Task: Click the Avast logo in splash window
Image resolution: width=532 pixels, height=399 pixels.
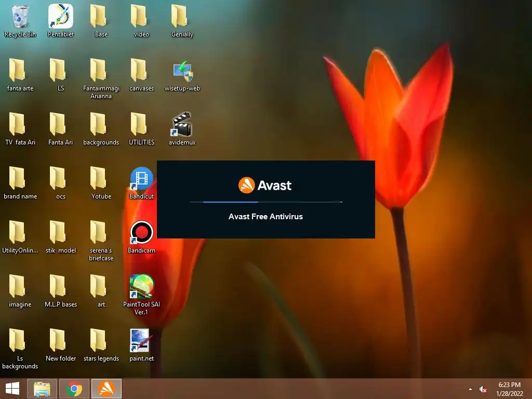Action: pyautogui.click(x=265, y=185)
